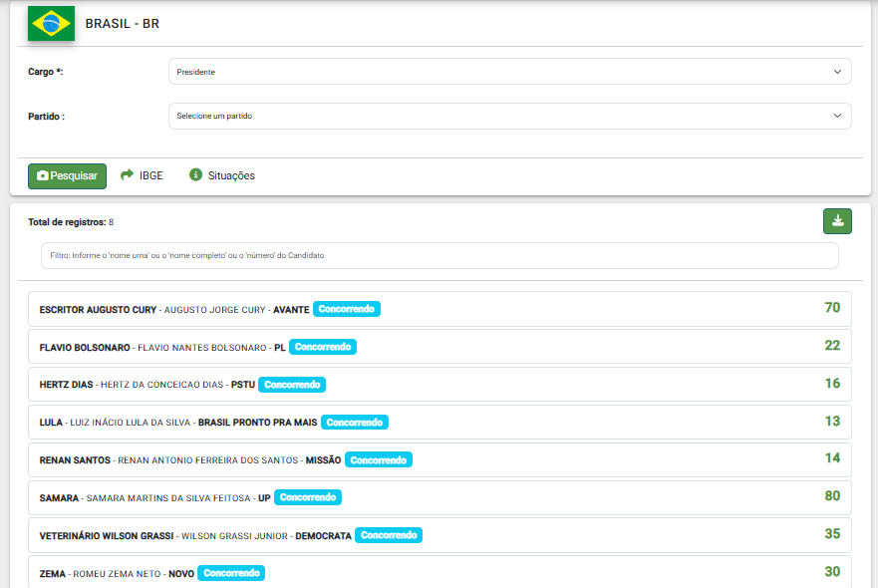Open candidate Samara row
Image resolution: width=878 pixels, height=588 pixels.
(439, 498)
